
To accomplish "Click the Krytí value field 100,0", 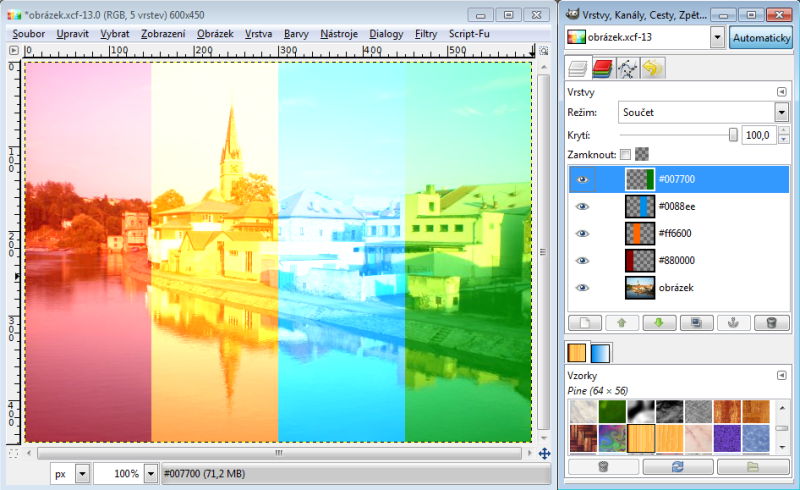I will point(759,135).
